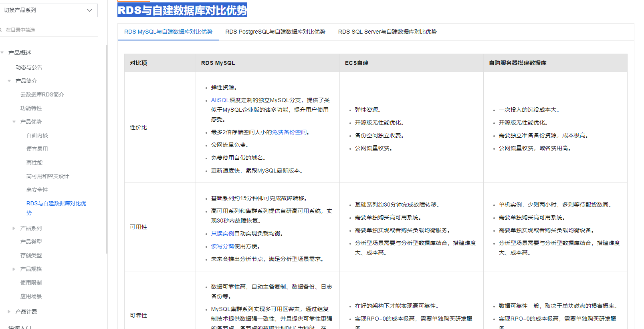This screenshot has height=329, width=644.
Task: Click the 对比项 column header
Action: point(139,63)
